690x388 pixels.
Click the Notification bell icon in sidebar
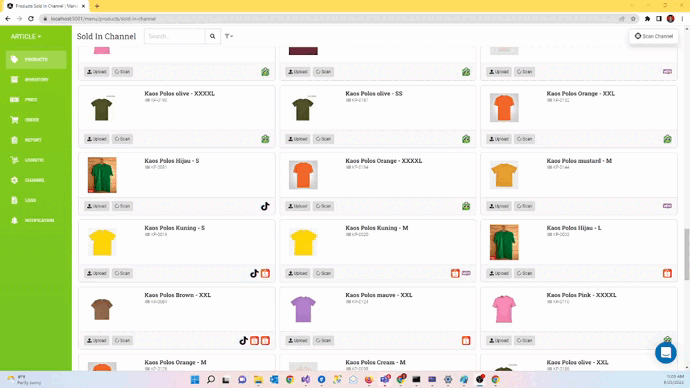coord(15,220)
